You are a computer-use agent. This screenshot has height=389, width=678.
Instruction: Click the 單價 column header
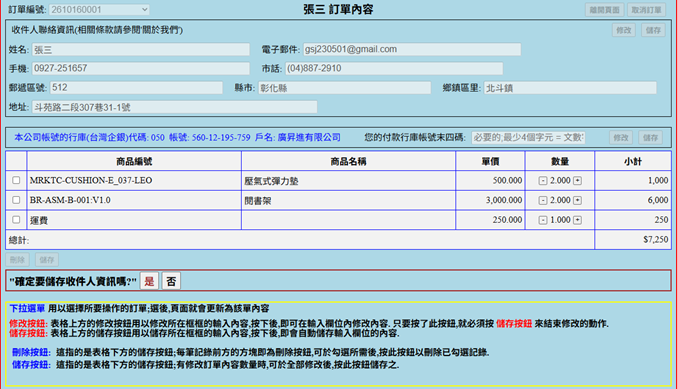490,161
